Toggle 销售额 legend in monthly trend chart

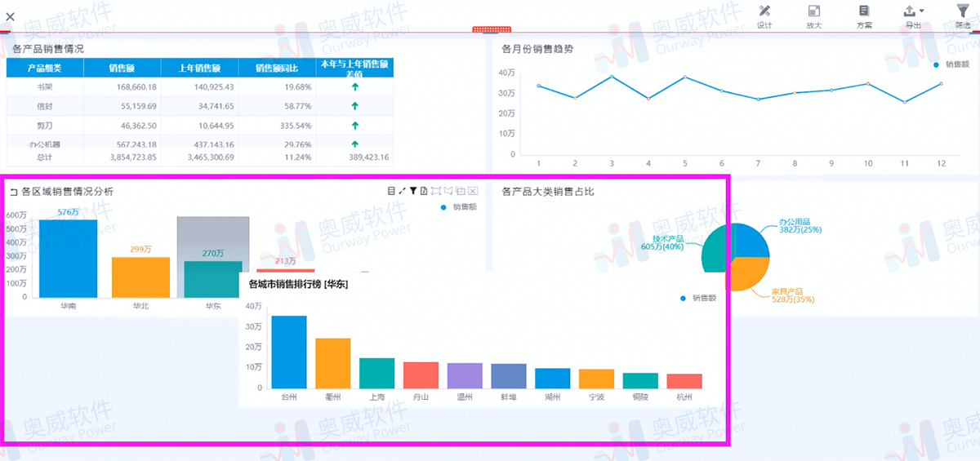tap(951, 64)
